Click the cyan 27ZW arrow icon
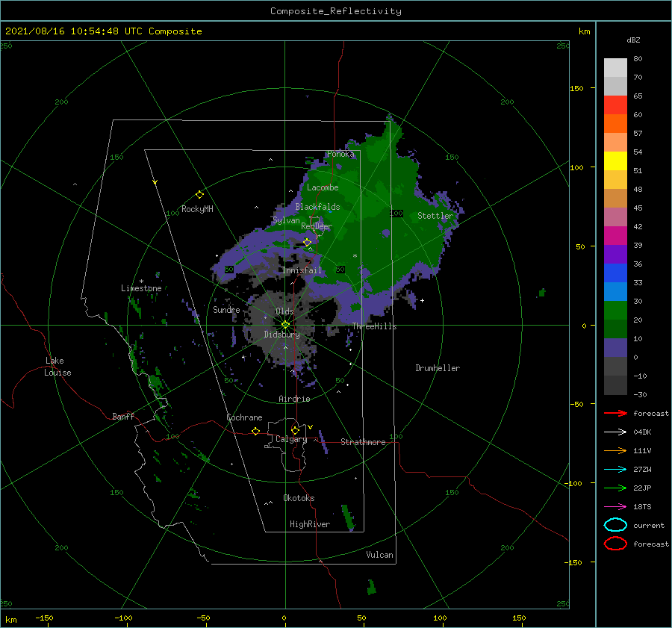This screenshot has height=628, width=672. point(615,470)
